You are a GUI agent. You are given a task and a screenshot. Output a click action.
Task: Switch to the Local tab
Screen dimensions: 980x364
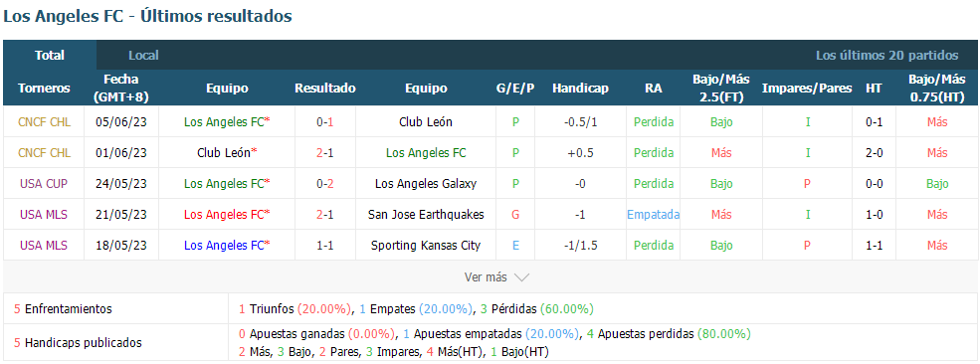(x=143, y=55)
